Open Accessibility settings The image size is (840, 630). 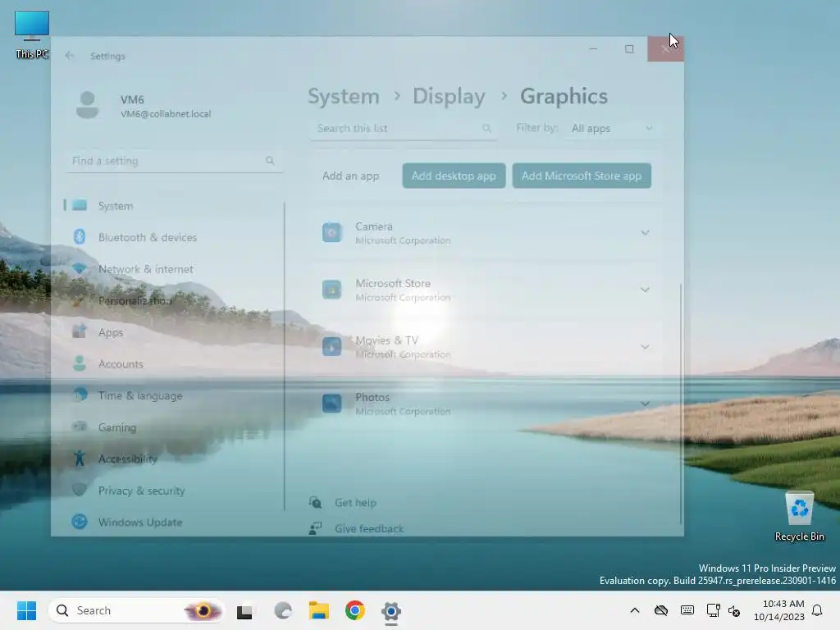pos(174,459)
